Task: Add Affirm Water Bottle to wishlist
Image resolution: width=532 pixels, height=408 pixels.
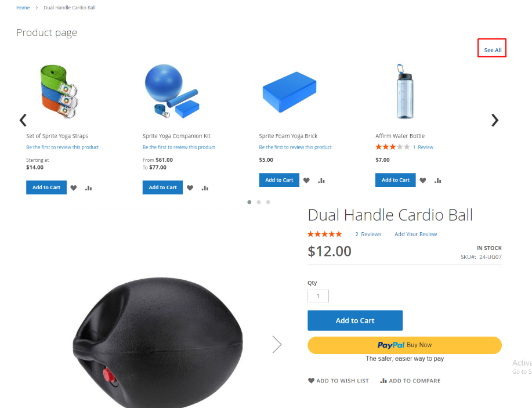Action: (423, 180)
